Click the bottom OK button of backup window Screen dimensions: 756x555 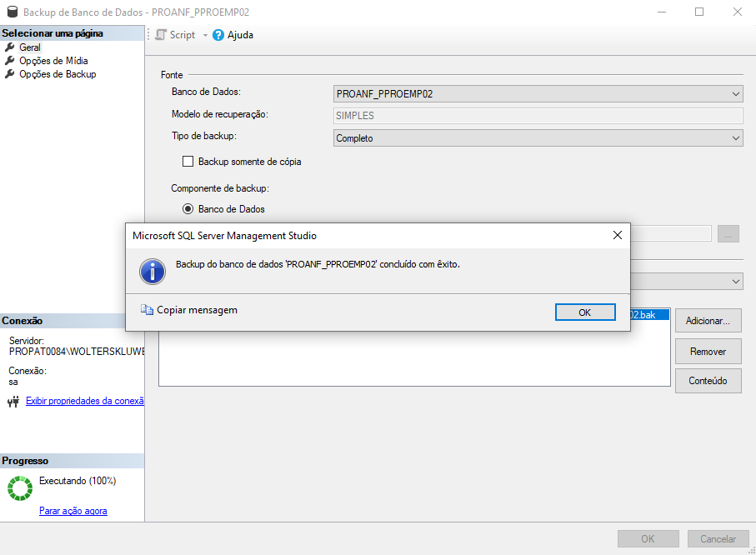tap(648, 538)
